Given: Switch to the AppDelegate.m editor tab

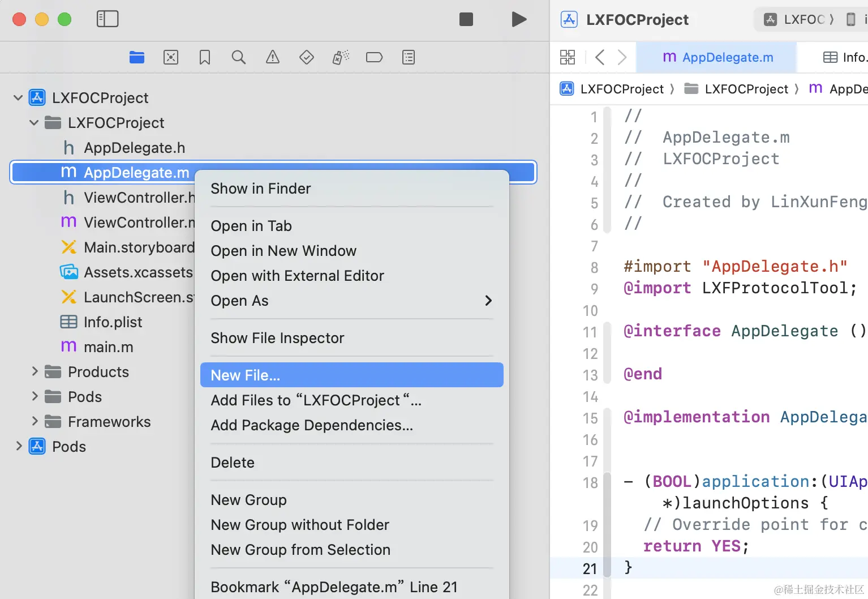Looking at the screenshot, I should tap(717, 57).
